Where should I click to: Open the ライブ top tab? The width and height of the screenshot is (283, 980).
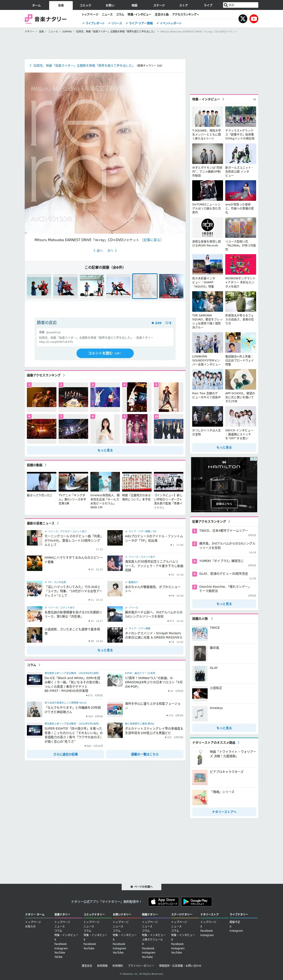pos(208,5)
